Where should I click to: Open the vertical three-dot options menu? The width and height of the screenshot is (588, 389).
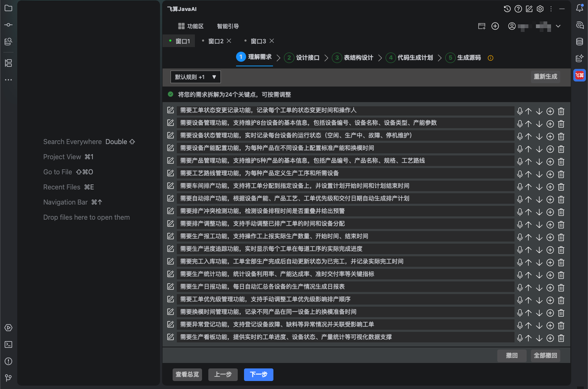(x=551, y=9)
